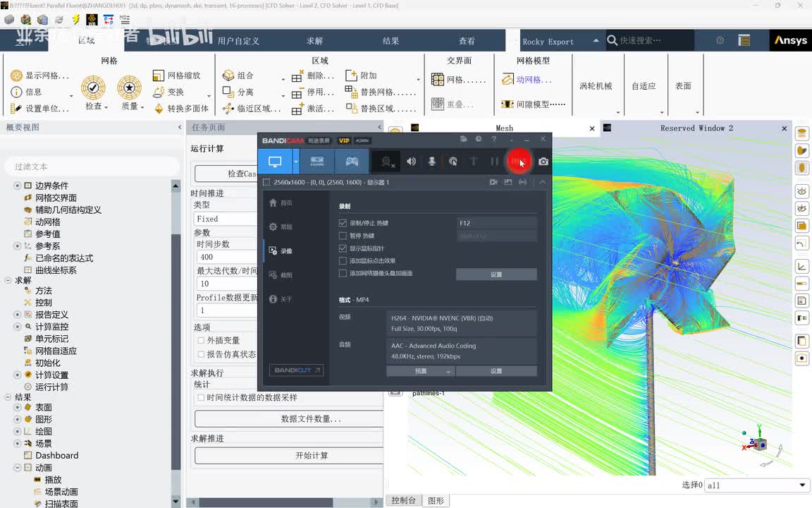Select Bandicam screen recording mode monitor icon
Image resolution: width=812 pixels, height=508 pixels.
(x=275, y=162)
